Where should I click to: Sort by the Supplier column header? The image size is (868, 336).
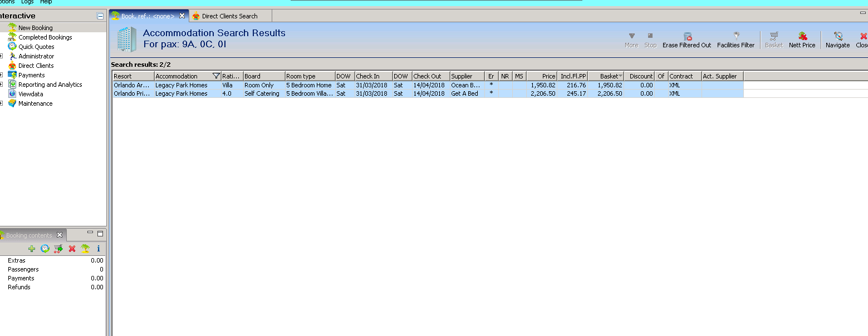[x=467, y=76]
